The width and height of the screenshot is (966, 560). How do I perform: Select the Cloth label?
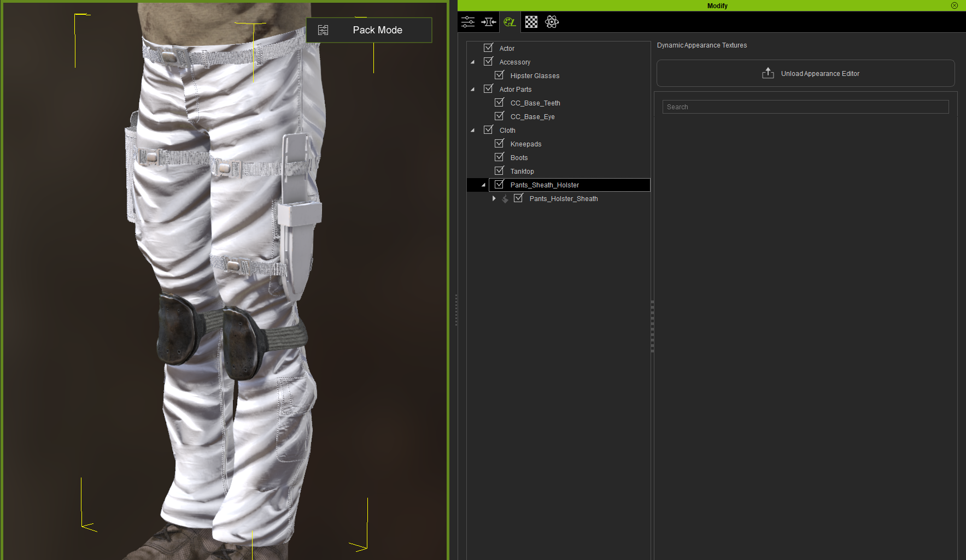coord(507,131)
